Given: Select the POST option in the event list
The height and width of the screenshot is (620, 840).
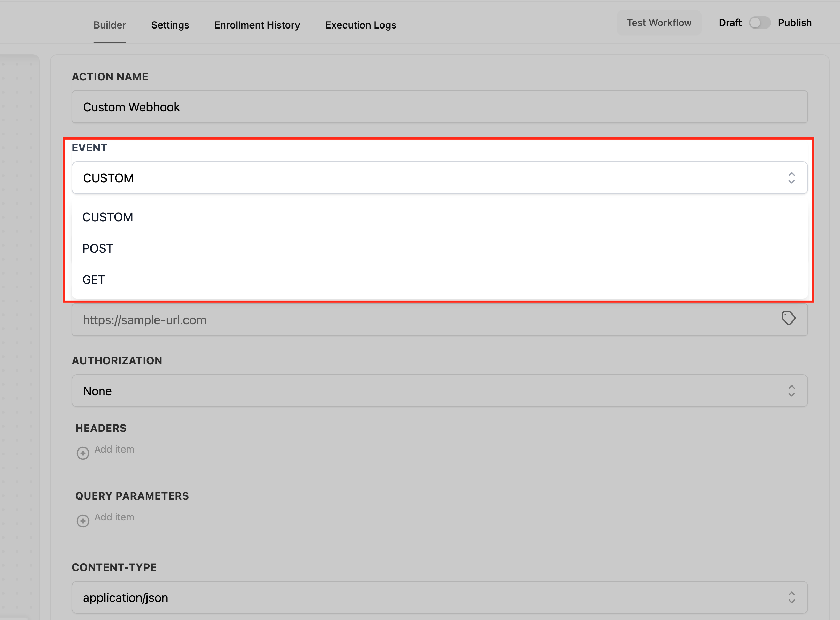Looking at the screenshot, I should point(98,248).
